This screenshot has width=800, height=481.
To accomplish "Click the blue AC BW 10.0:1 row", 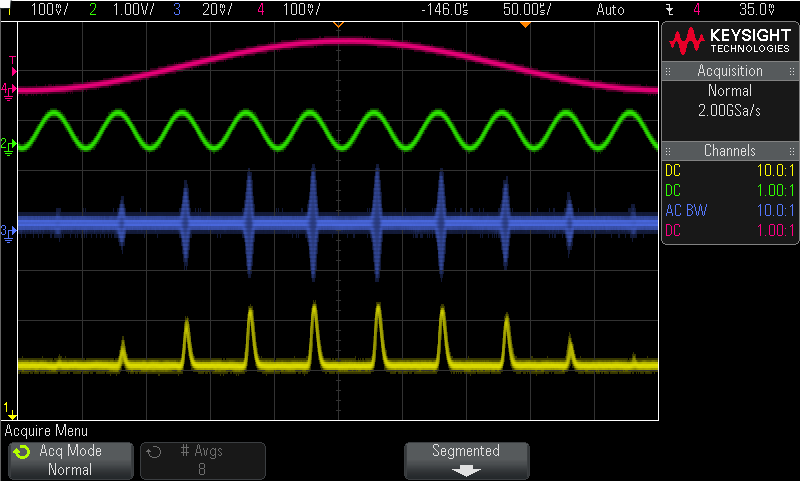I will tap(730, 210).
